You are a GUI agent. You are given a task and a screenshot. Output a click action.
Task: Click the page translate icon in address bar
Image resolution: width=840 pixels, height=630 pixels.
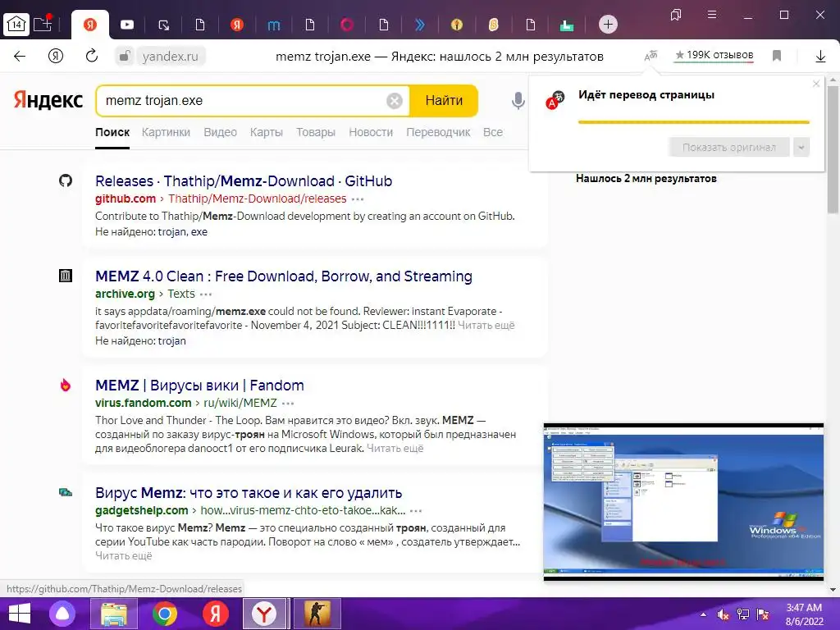click(651, 56)
